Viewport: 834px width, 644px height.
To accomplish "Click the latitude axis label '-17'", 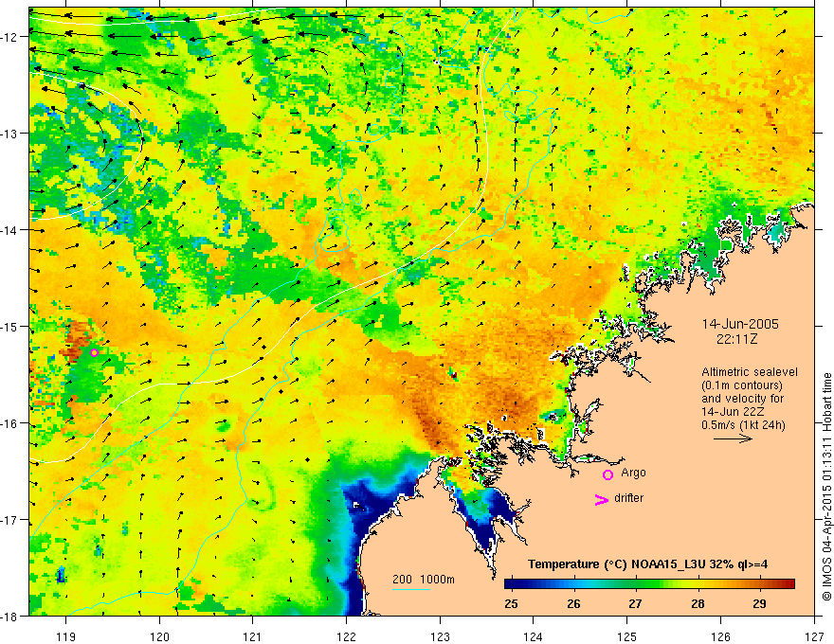I will point(10,520).
